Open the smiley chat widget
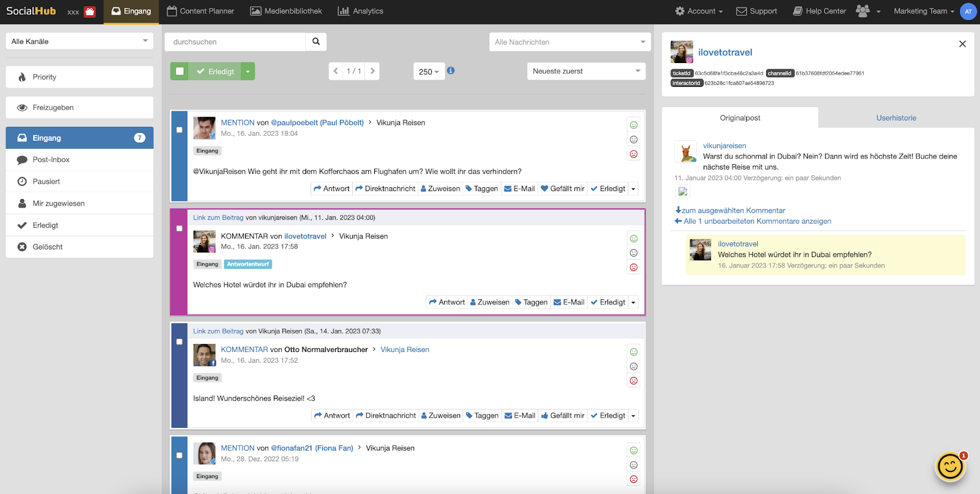Image resolution: width=980 pixels, height=494 pixels. [x=950, y=467]
